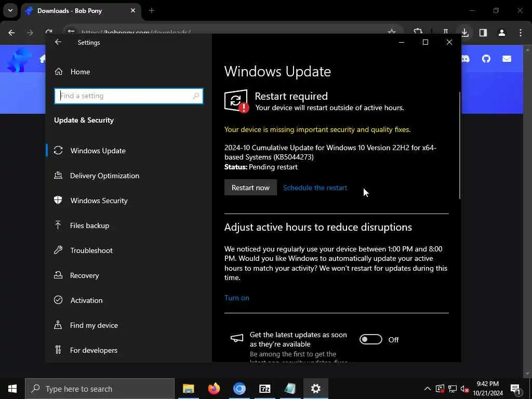Click the security alert tray icon

[x=440, y=389]
